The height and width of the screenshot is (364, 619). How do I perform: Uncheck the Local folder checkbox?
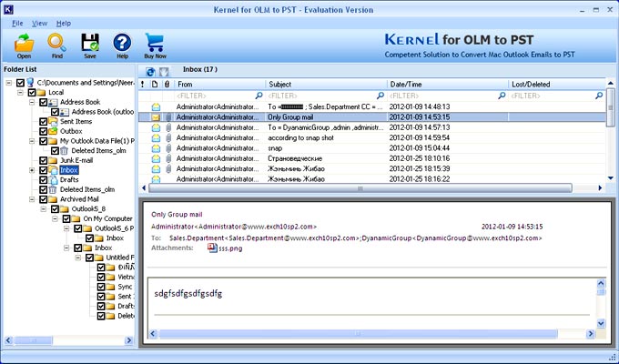(x=32, y=93)
